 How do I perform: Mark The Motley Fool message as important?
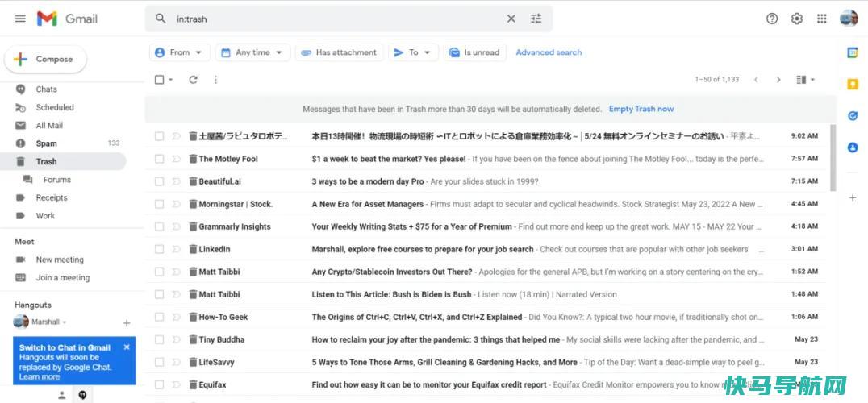click(x=176, y=159)
